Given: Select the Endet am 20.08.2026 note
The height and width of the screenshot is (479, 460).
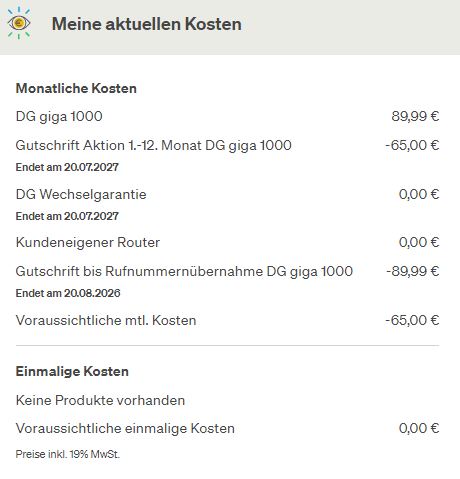Looking at the screenshot, I should 68,293.
